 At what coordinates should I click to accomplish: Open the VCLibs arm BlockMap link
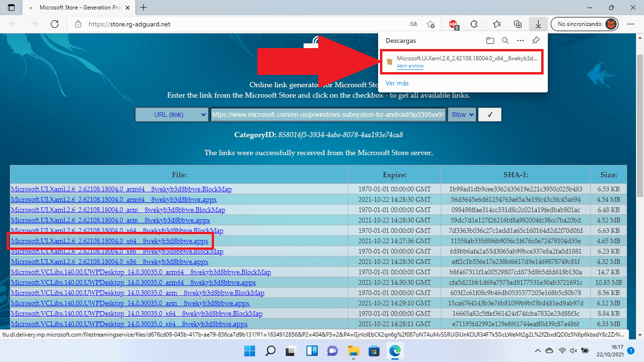(x=138, y=293)
